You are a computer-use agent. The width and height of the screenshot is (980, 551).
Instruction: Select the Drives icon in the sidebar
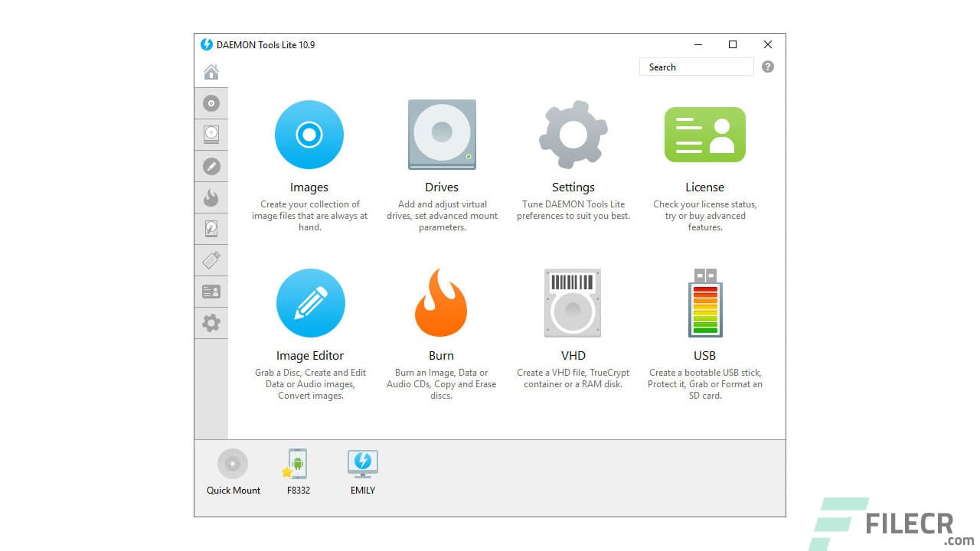211,134
